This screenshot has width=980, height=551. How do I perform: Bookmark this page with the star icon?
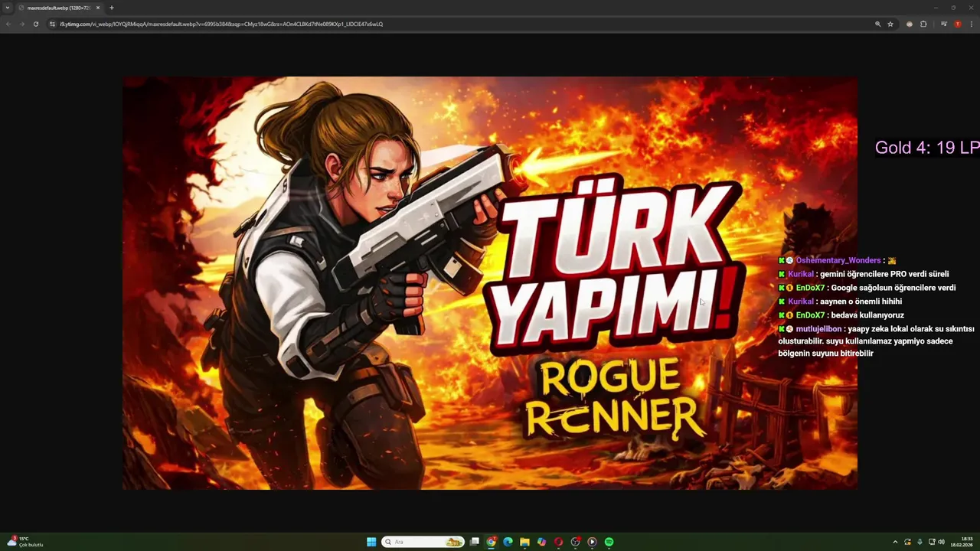890,24
